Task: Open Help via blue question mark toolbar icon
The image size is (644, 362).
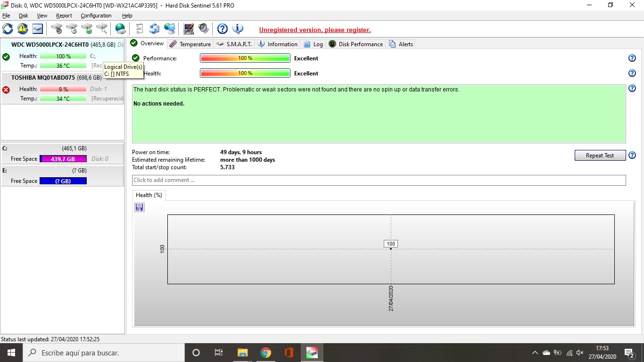Action: coord(223,29)
